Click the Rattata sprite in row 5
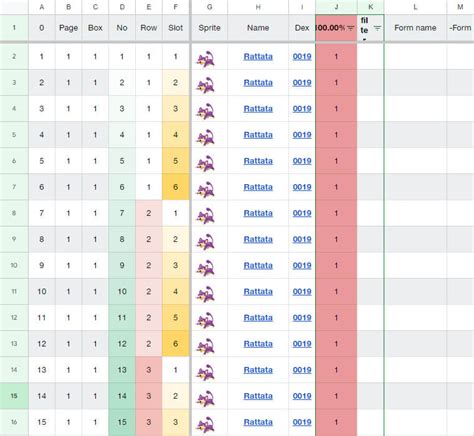The image size is (474, 436). coord(206,137)
